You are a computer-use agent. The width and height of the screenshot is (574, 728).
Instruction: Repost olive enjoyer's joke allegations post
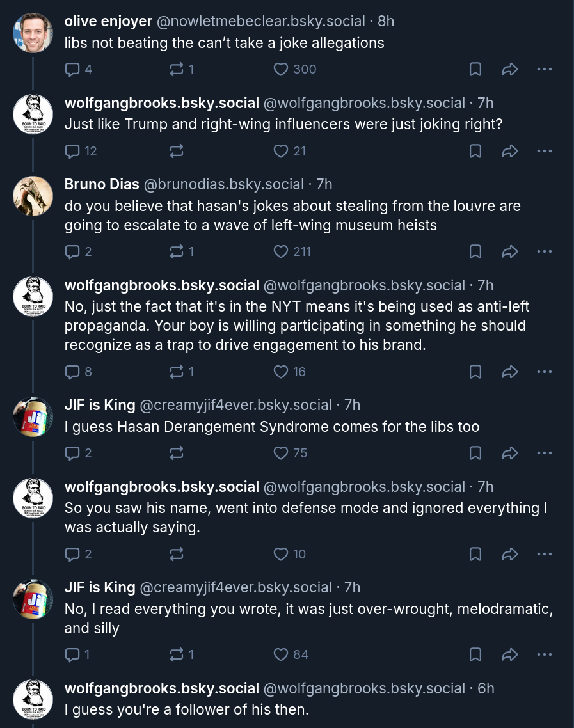[177, 69]
